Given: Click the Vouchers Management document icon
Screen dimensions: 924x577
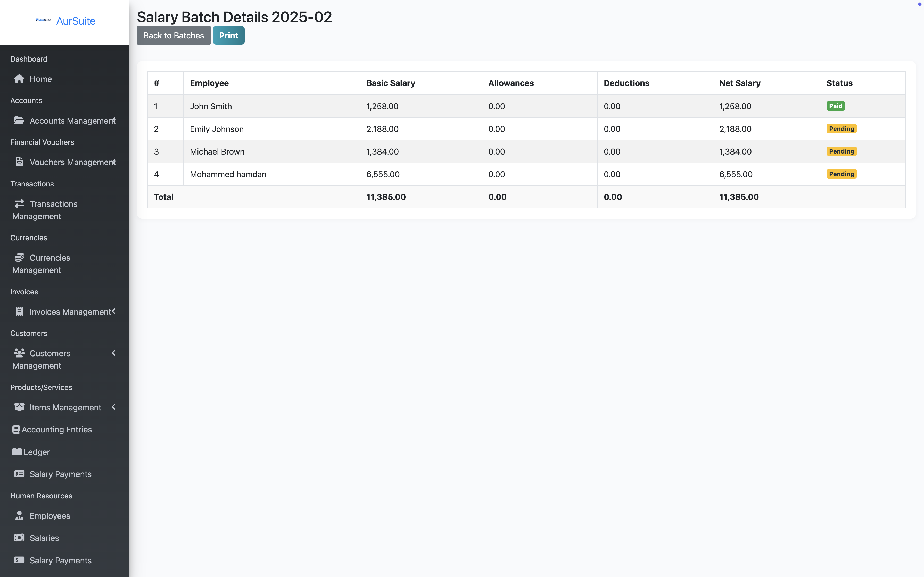Looking at the screenshot, I should 19,162.
